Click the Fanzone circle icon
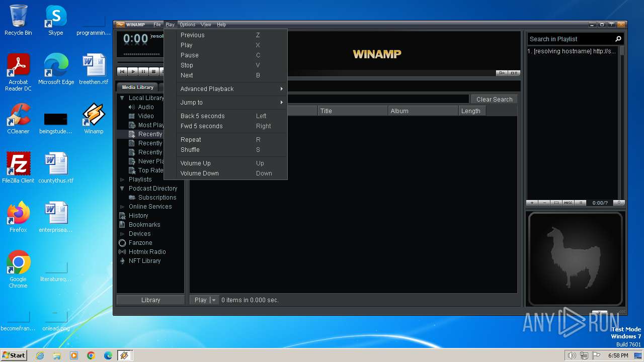This screenshot has height=362, width=644. click(122, 243)
